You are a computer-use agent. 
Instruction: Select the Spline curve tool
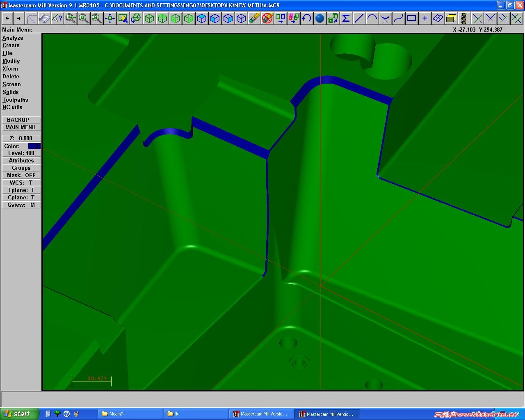[x=399, y=18]
